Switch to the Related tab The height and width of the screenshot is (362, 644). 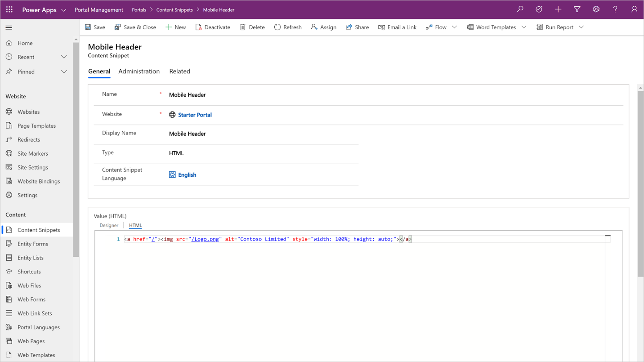[x=179, y=72]
